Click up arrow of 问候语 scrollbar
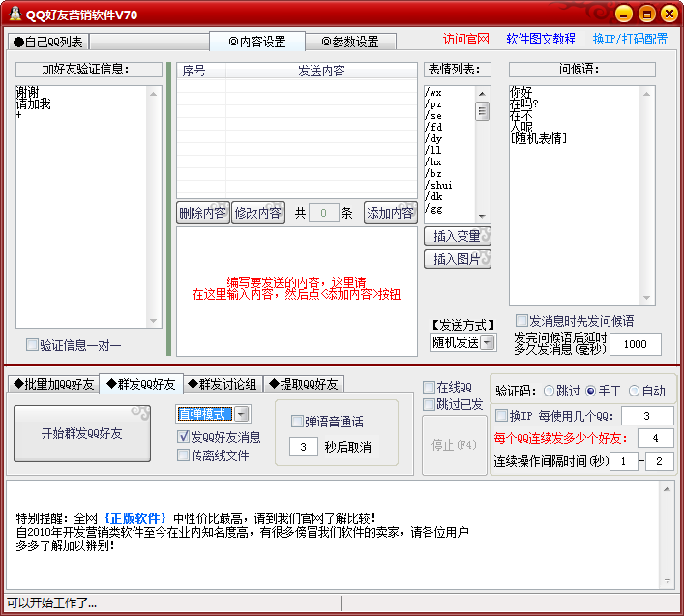This screenshot has width=684, height=616. (647, 93)
